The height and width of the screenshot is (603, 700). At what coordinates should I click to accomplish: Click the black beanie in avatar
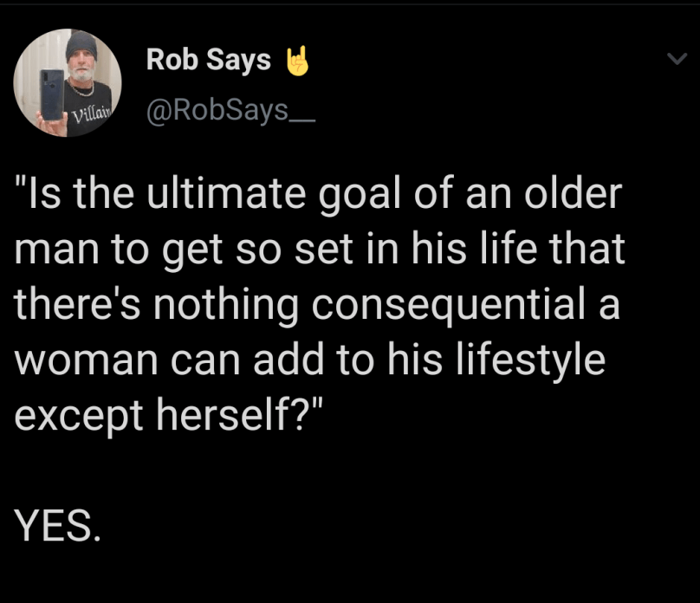(83, 45)
